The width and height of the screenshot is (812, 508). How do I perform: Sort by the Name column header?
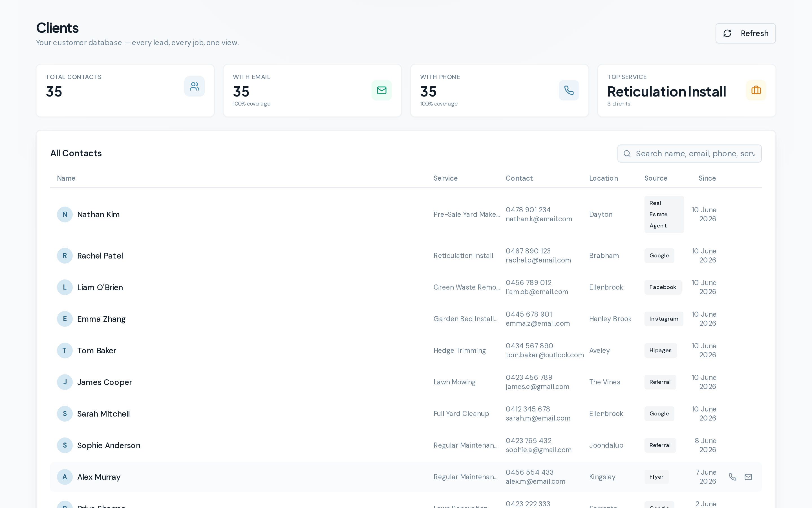[66, 178]
